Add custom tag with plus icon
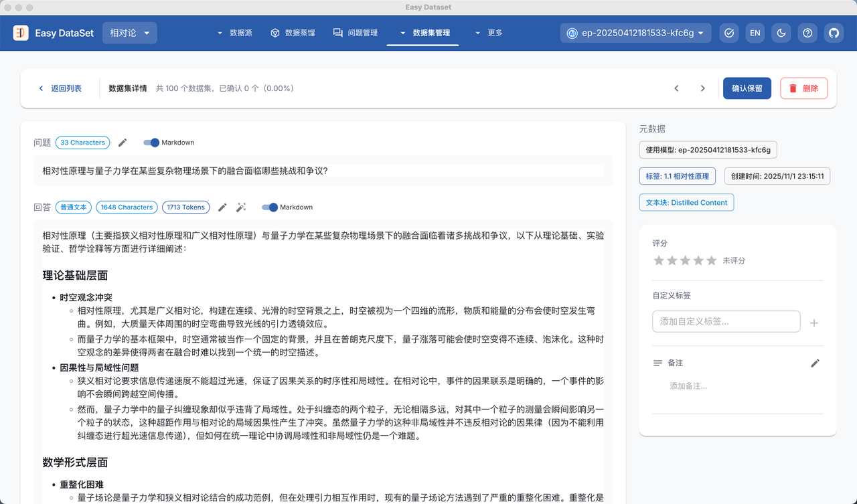 (814, 323)
